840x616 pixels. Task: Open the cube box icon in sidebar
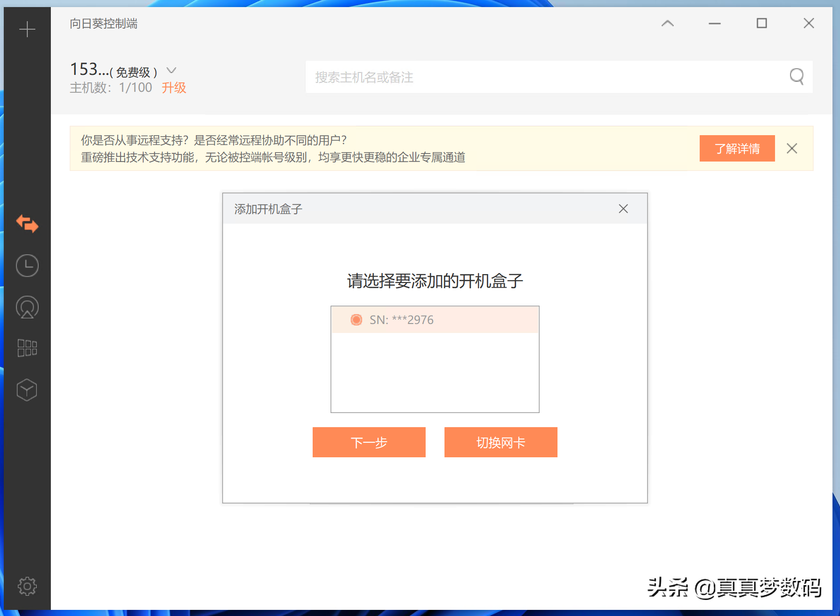coord(27,390)
